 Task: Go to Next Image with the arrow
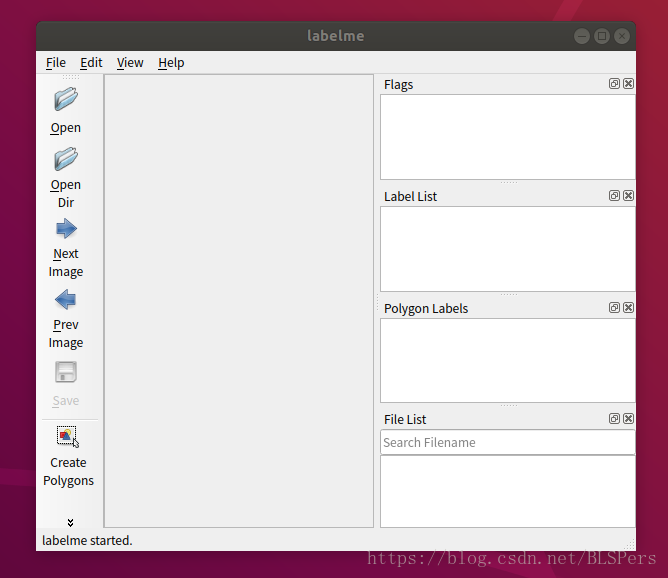[x=66, y=229]
